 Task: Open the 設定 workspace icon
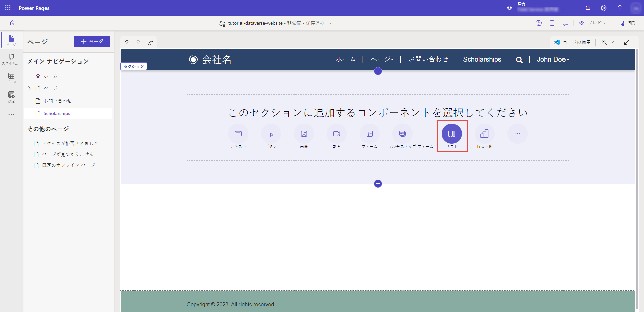tap(11, 97)
